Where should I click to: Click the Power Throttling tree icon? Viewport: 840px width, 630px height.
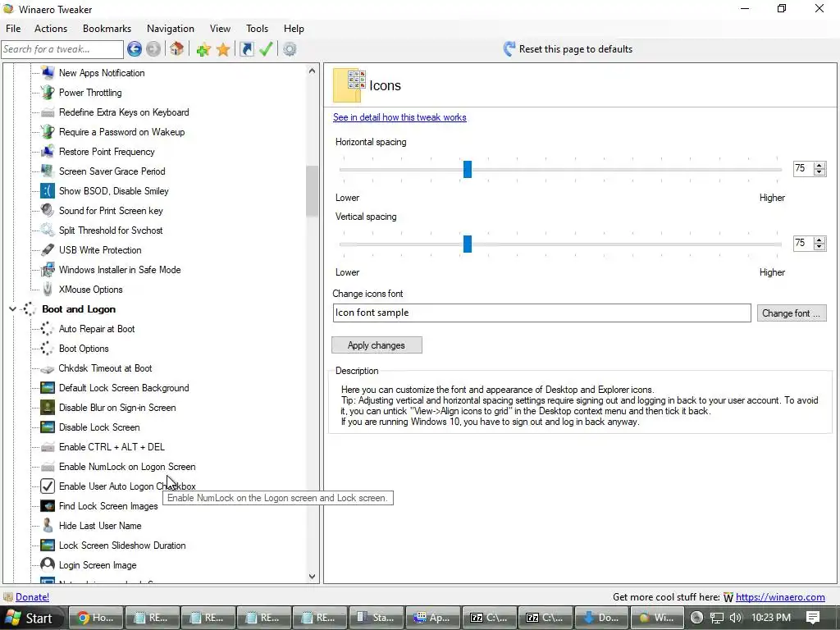pyautogui.click(x=48, y=92)
